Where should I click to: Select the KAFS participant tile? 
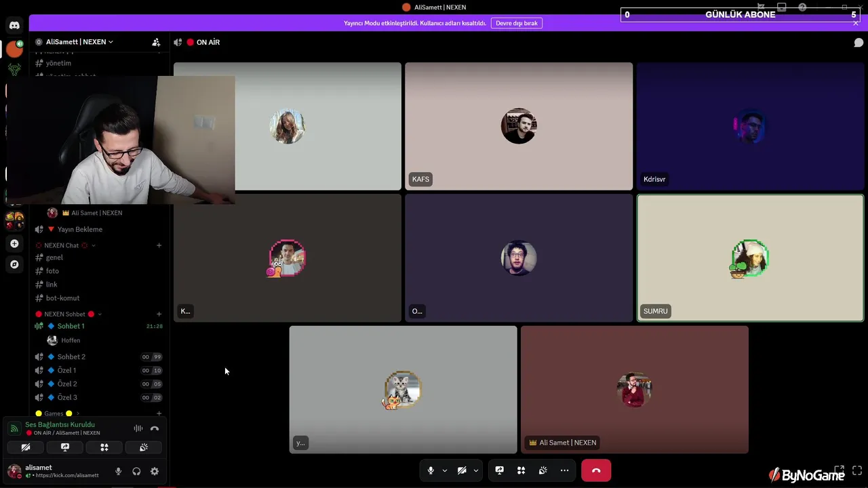coord(519,126)
